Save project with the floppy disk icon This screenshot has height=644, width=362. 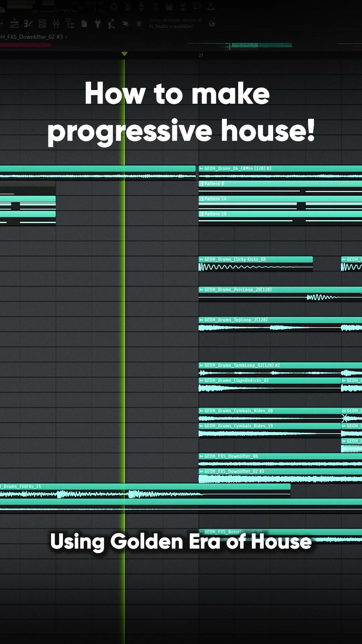pos(169,6)
